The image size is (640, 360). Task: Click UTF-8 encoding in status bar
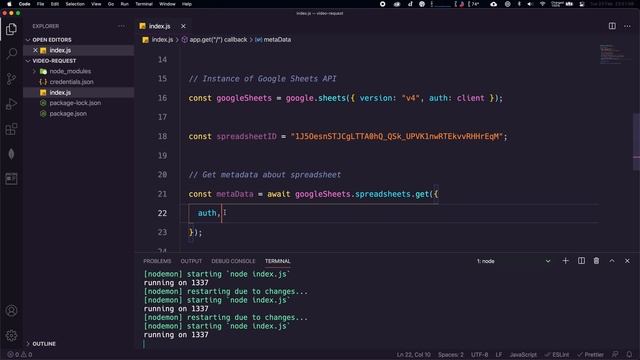tap(480, 355)
